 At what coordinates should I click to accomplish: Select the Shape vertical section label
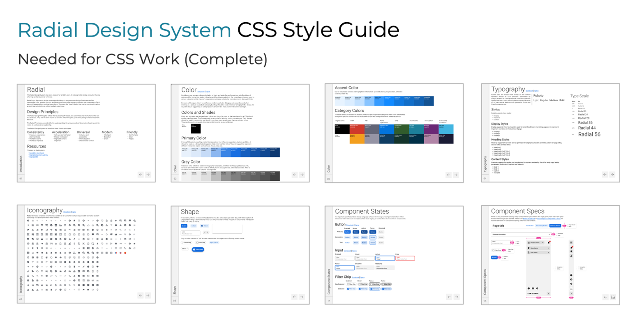tap(175, 290)
